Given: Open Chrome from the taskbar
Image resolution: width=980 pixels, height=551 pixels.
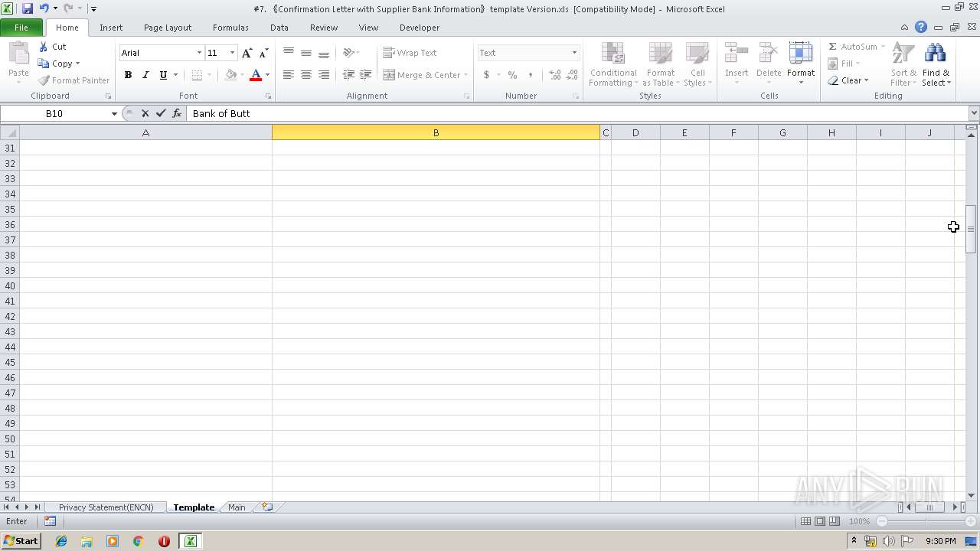Looking at the screenshot, I should [139, 541].
